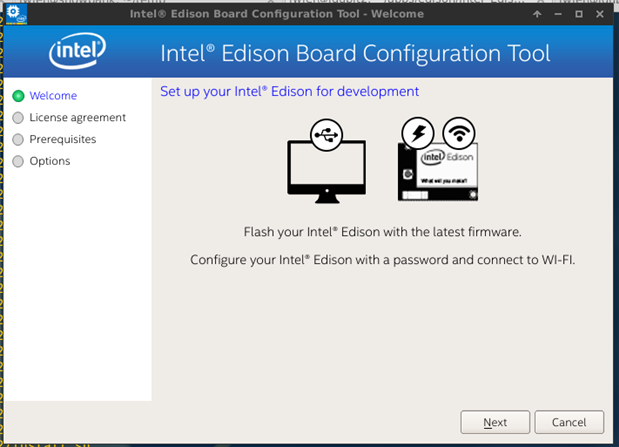Click the Intel logo in the header

pos(78,53)
